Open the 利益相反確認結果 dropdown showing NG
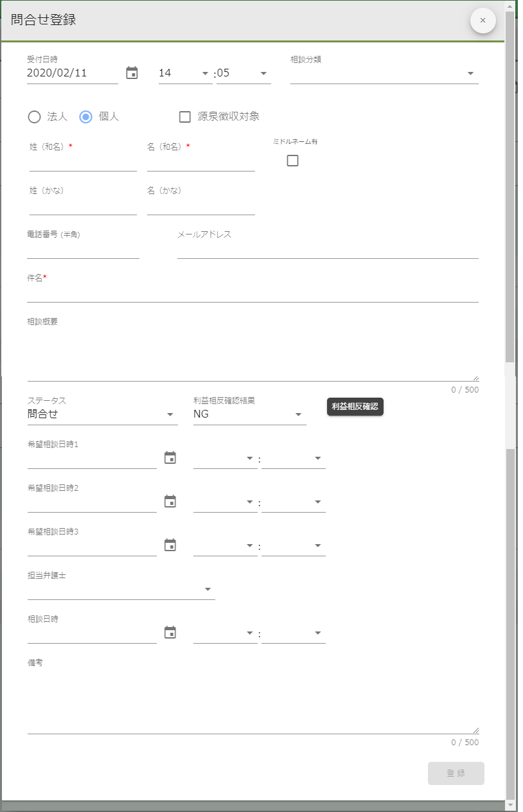Screen dimensions: 523x812 (298, 414)
